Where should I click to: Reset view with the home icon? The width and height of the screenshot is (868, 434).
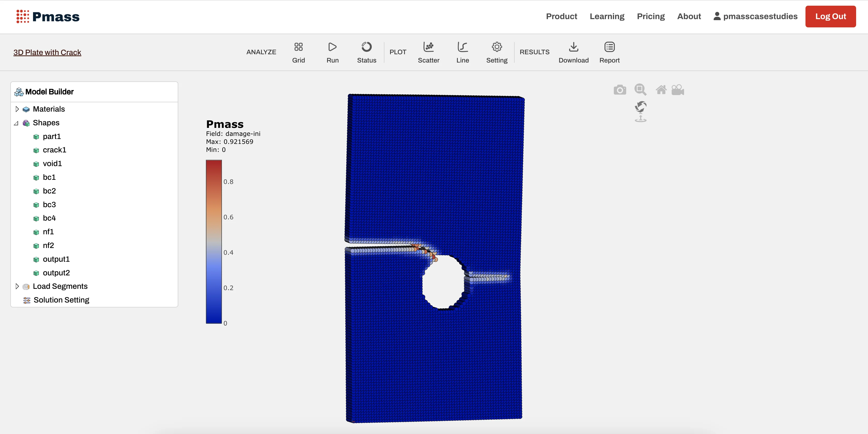point(661,90)
